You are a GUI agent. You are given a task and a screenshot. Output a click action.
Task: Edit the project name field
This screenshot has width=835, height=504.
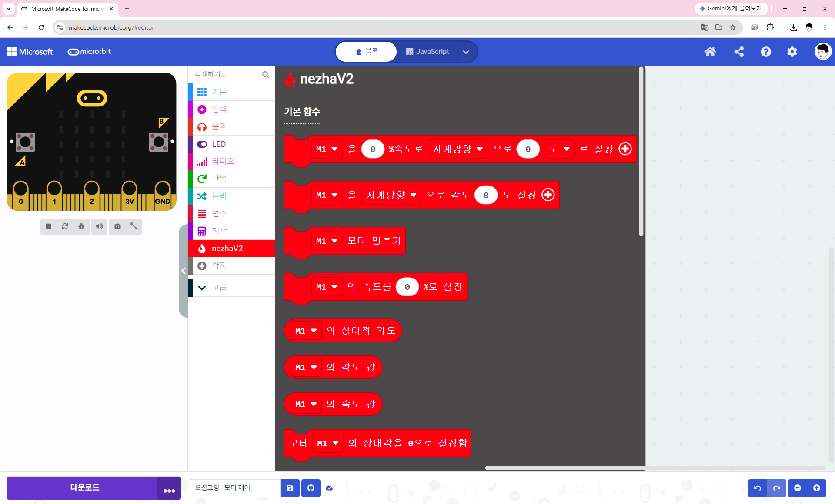point(234,488)
